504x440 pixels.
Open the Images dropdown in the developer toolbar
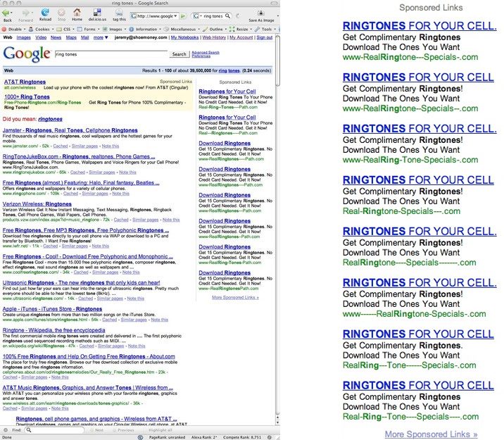pos(115,30)
